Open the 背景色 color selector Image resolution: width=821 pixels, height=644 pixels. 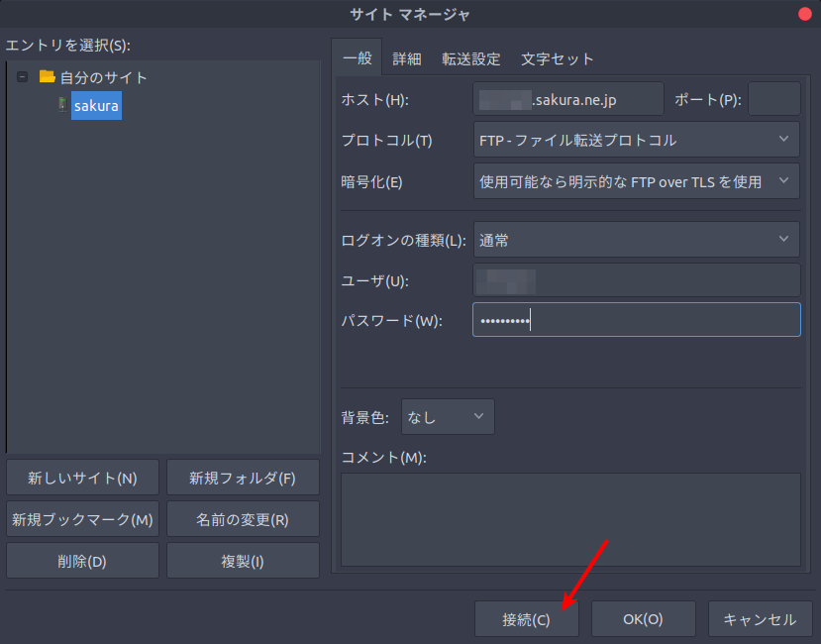click(447, 416)
